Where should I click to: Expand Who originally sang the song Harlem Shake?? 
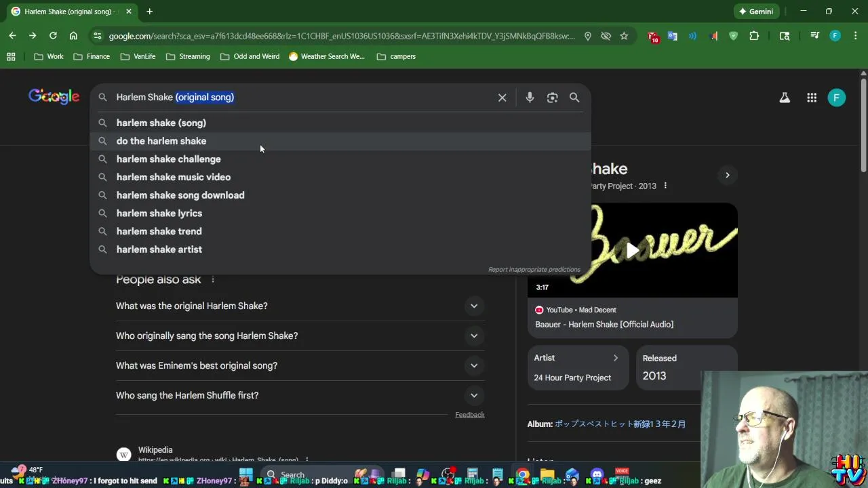click(x=300, y=335)
